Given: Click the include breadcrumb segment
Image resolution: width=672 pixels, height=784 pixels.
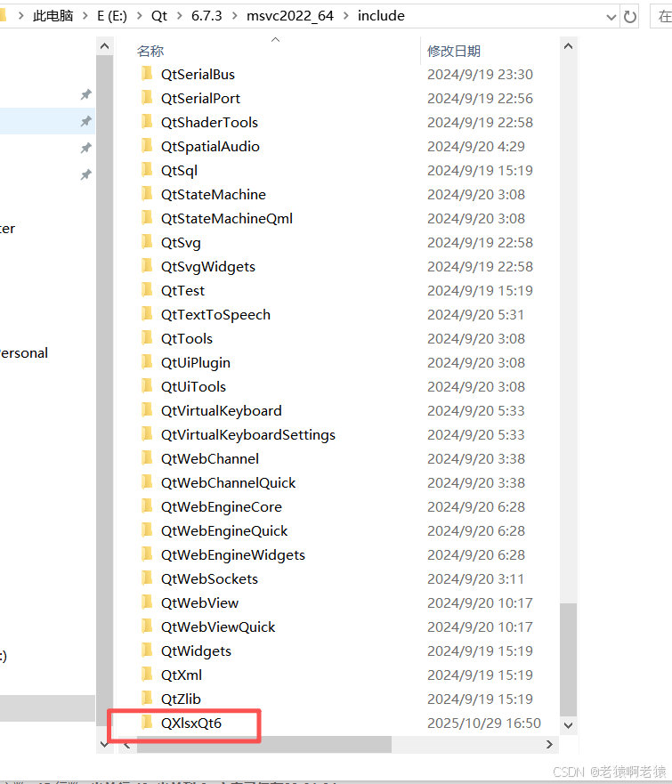Looking at the screenshot, I should pyautogui.click(x=381, y=16).
